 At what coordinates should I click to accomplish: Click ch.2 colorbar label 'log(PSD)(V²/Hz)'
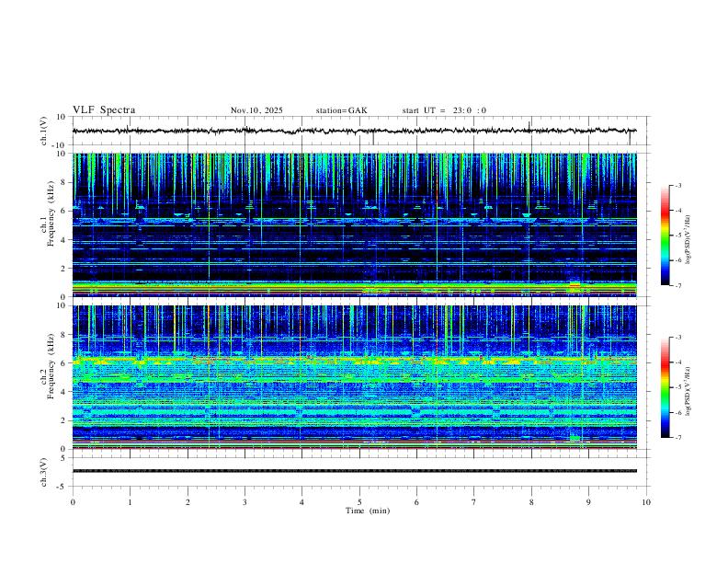pos(688,392)
